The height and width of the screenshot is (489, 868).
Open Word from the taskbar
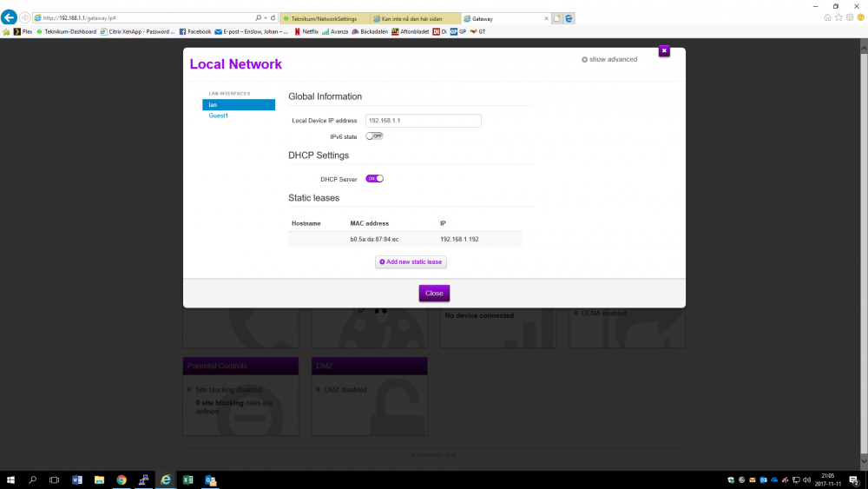coord(77,480)
